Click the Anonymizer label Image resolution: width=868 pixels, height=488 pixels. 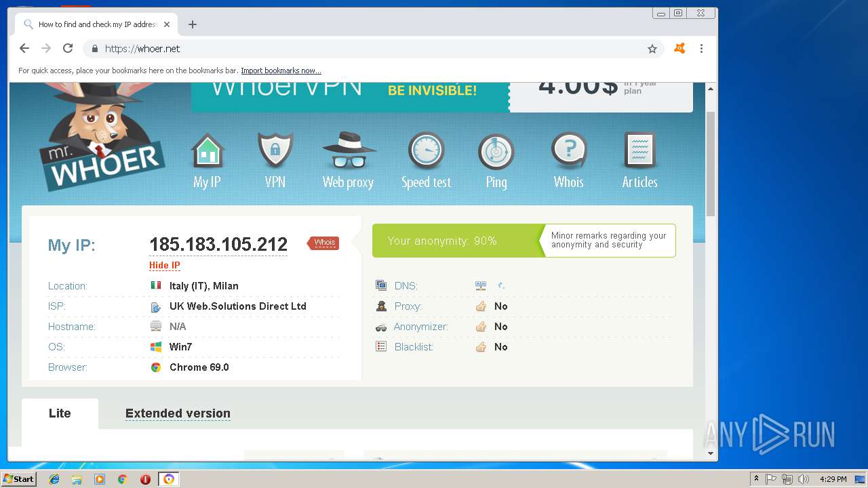point(421,327)
